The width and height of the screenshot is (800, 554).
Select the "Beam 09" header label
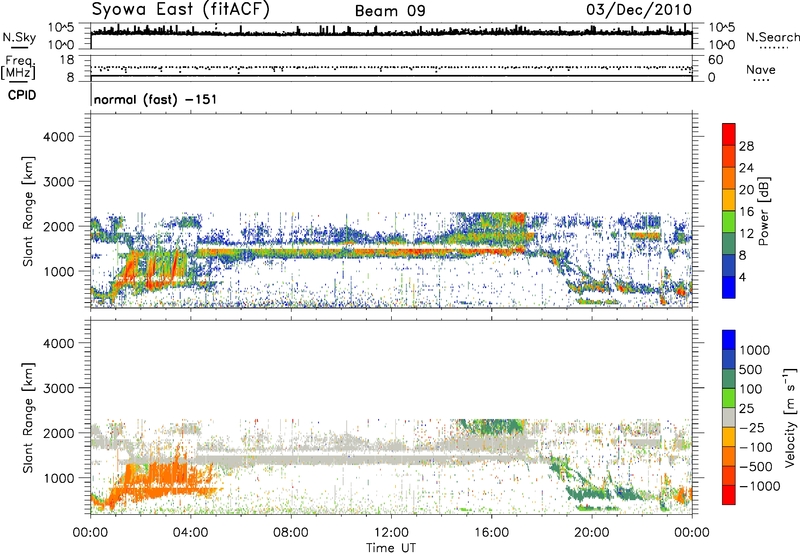pos(390,11)
